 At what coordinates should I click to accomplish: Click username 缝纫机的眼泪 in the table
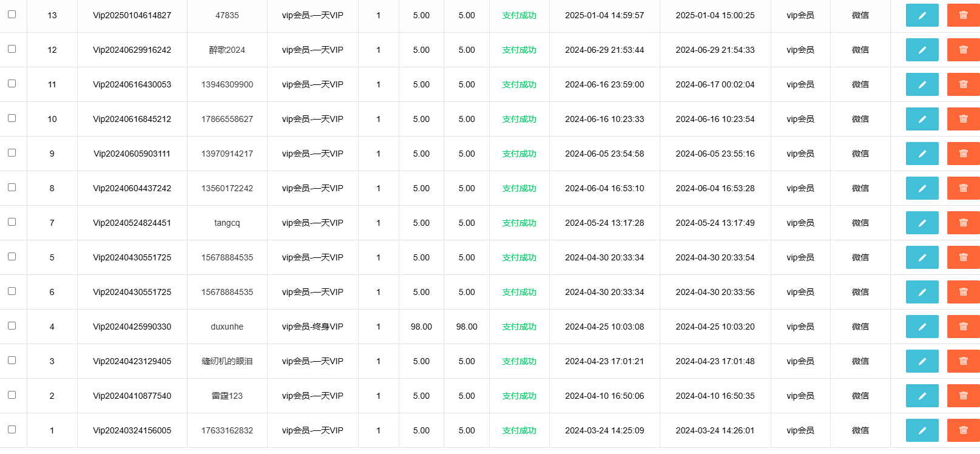227,361
